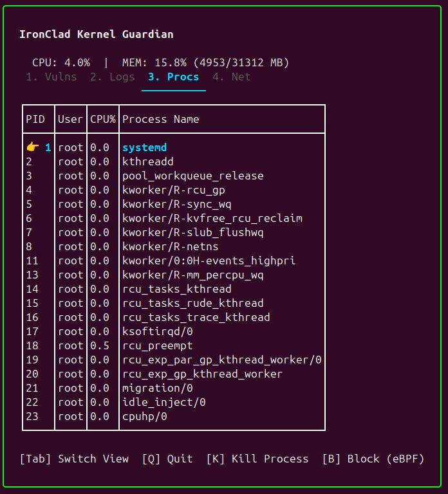Screen dimensions: 448x494
Task: Click [Tab] Switch View shortcut
Action: click(74, 459)
